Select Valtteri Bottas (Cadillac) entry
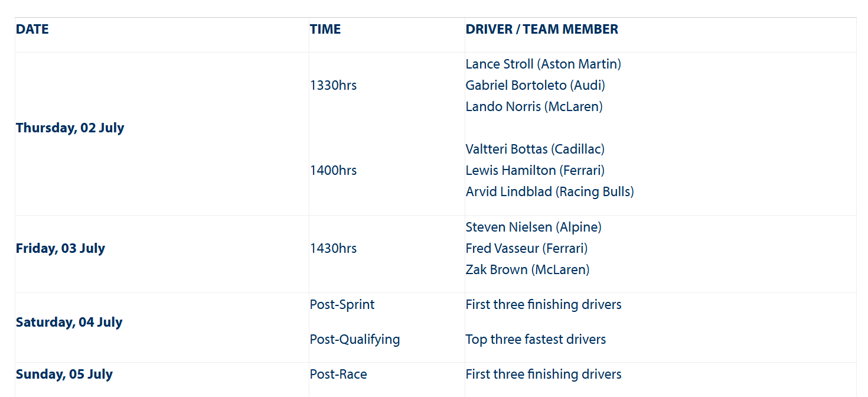 click(536, 149)
